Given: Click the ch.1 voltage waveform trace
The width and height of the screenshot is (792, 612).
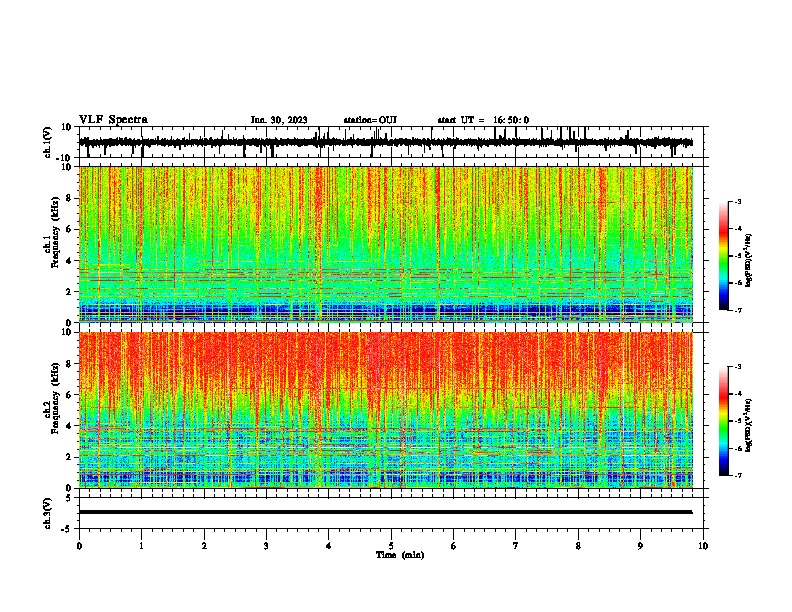Looking at the screenshot, I should point(385,142).
